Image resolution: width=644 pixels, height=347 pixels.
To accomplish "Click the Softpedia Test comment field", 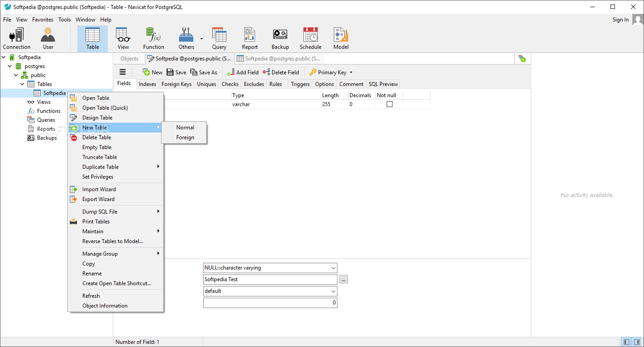I will coord(270,279).
